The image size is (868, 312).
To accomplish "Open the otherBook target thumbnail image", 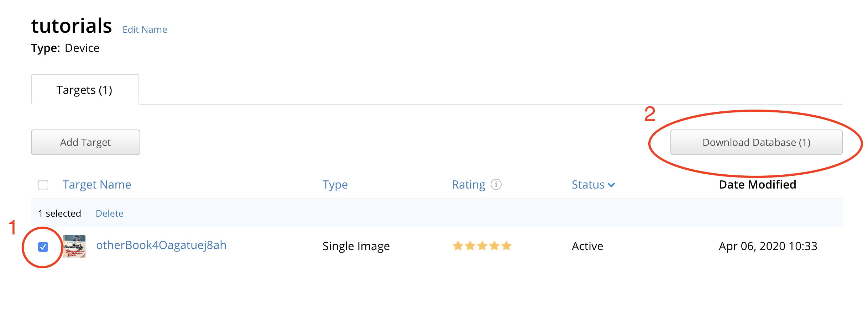I will pyautogui.click(x=74, y=246).
